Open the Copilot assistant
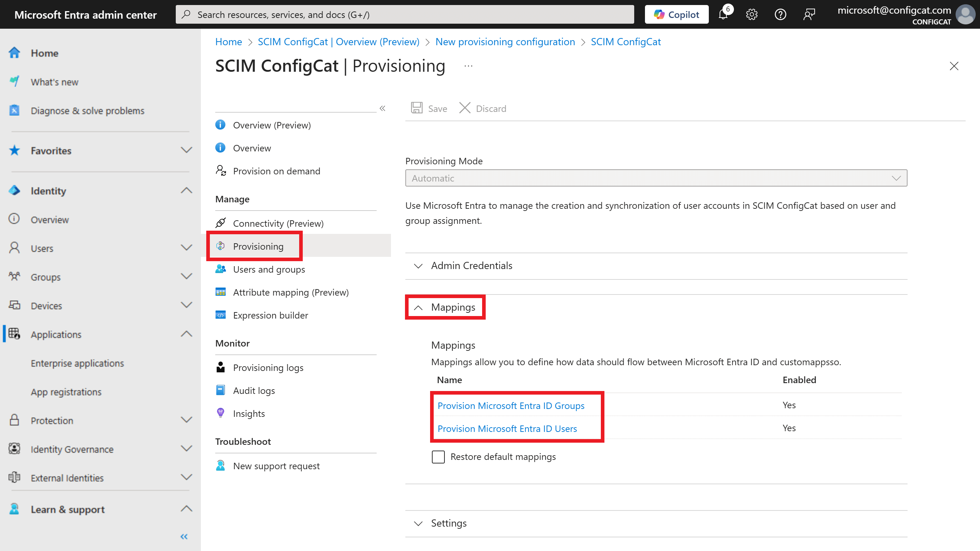This screenshot has width=980, height=551. coord(677,14)
